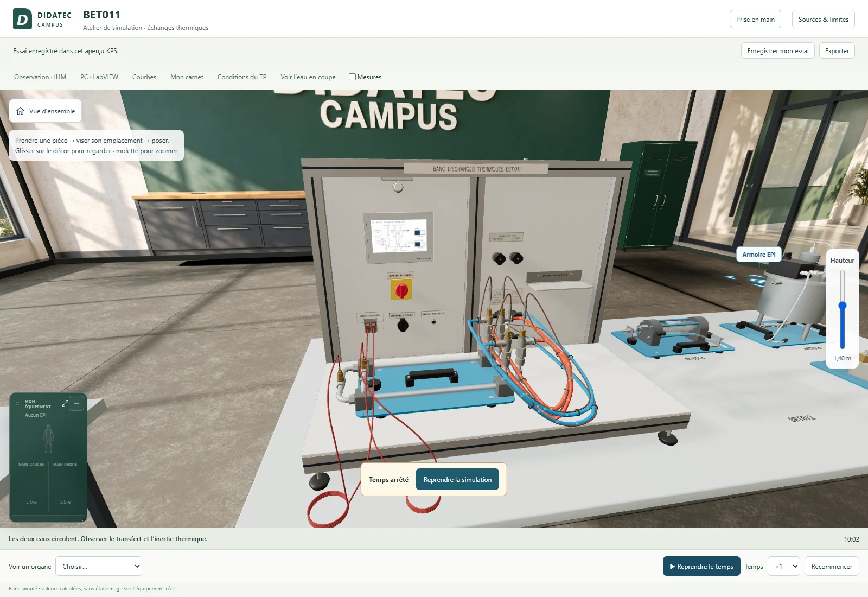Click the Temps arrêté label
Viewport: 868px width, 597px height.
[x=388, y=479]
